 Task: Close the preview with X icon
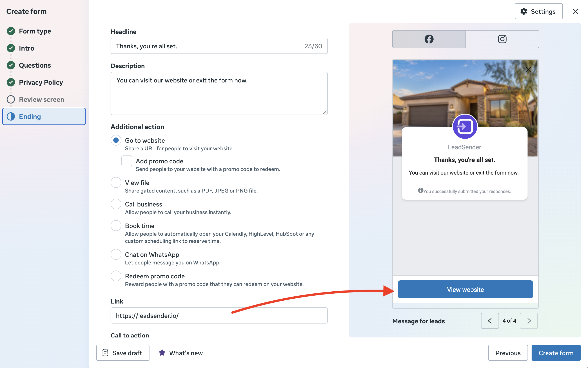(528, 70)
